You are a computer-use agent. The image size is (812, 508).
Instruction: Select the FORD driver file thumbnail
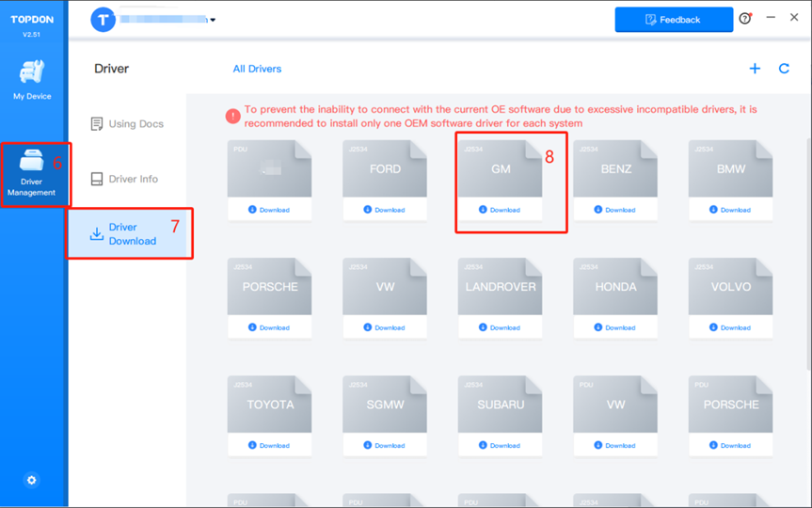[x=385, y=168]
